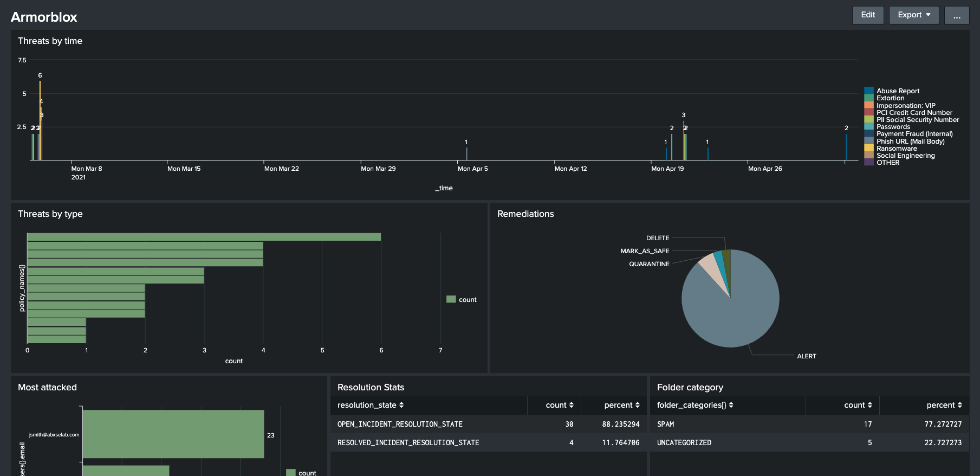
Task: Sort Resolution Stats by percent column
Action: point(621,405)
